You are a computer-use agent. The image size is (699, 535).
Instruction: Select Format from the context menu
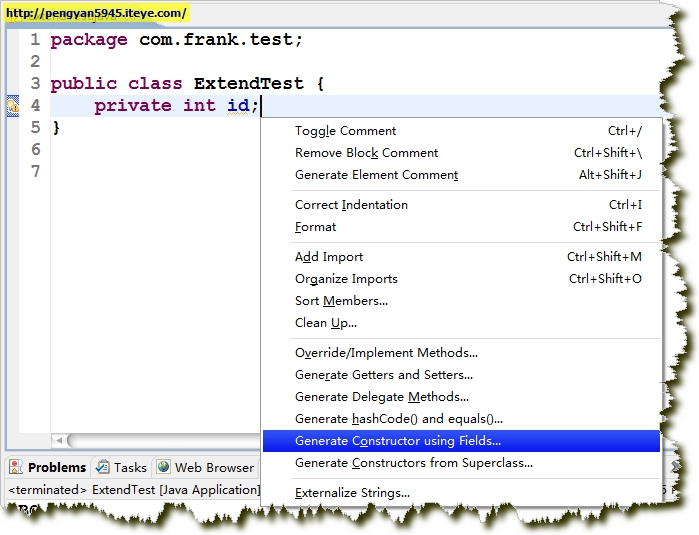click(x=461, y=227)
